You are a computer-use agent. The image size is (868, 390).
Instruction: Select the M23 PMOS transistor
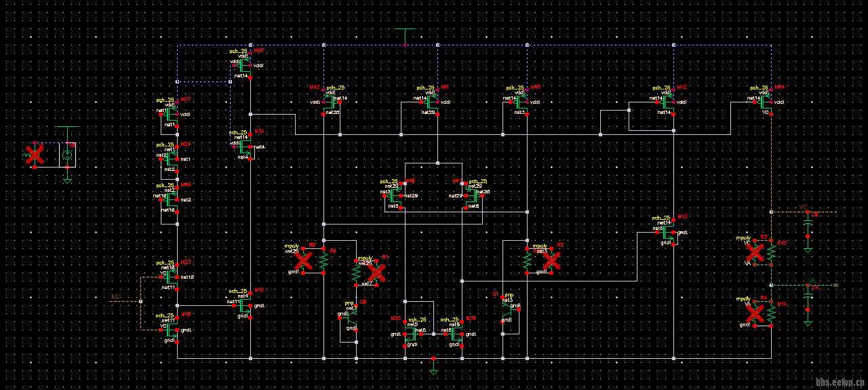[x=171, y=275]
